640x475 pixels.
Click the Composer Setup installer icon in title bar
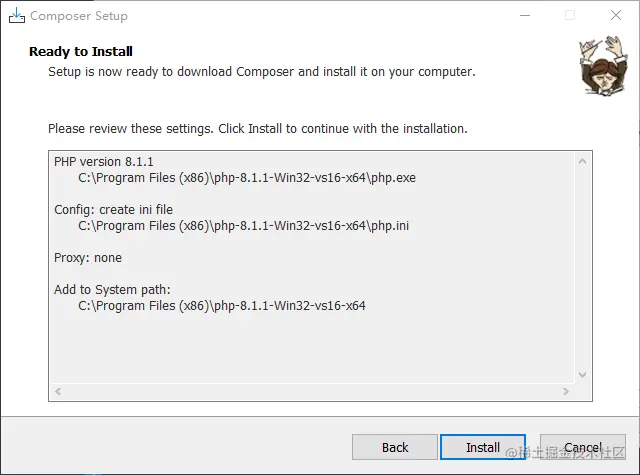pyautogui.click(x=17, y=16)
